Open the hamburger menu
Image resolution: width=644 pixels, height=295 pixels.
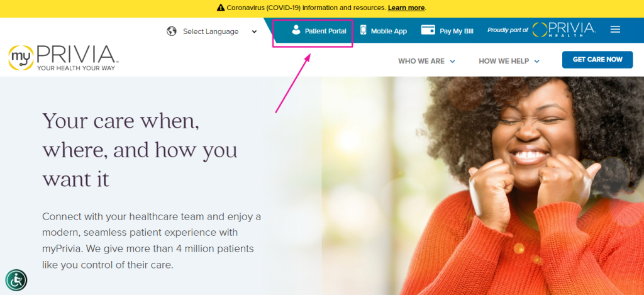pyautogui.click(x=615, y=30)
